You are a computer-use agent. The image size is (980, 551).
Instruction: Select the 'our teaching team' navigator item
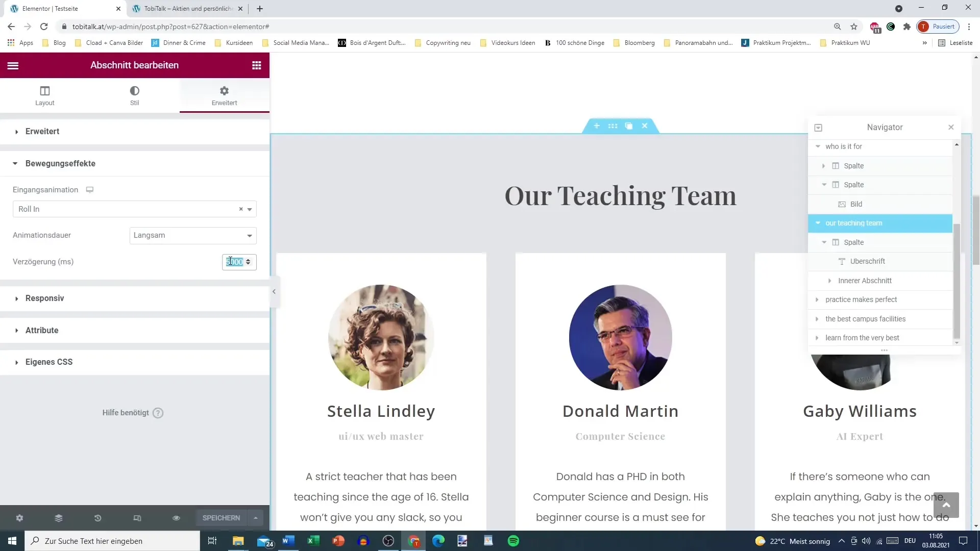(855, 223)
